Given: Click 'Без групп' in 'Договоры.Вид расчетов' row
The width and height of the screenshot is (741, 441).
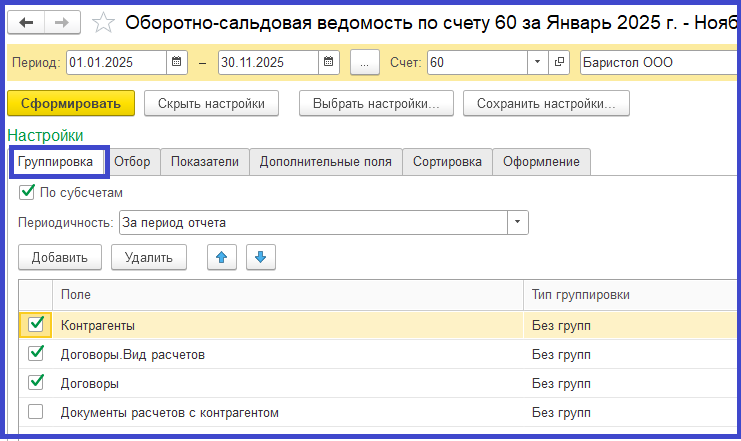Looking at the screenshot, I should (x=561, y=355).
